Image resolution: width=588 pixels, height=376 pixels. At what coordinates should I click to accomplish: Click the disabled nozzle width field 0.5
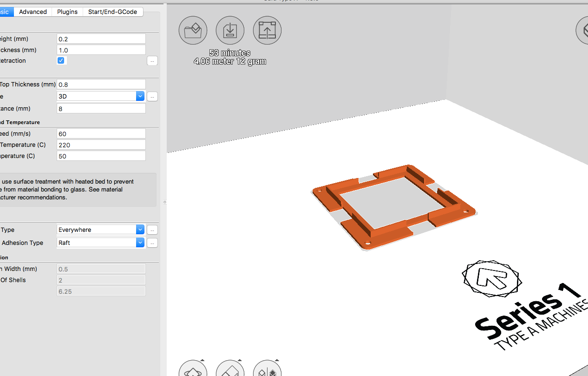pyautogui.click(x=101, y=269)
